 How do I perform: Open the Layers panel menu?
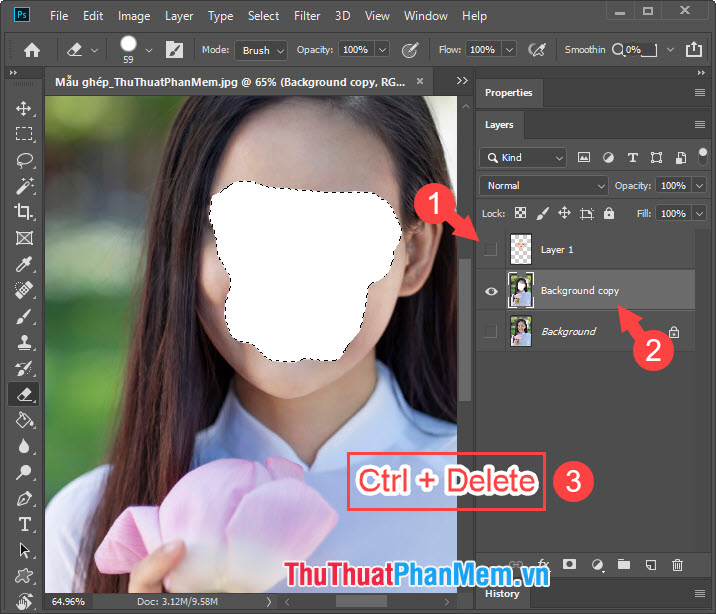click(x=700, y=125)
